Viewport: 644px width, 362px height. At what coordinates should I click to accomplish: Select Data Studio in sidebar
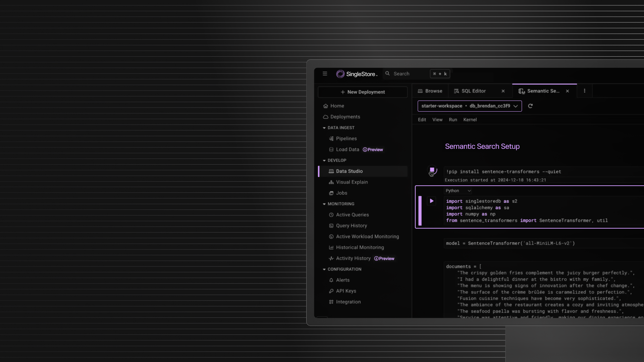click(363, 171)
